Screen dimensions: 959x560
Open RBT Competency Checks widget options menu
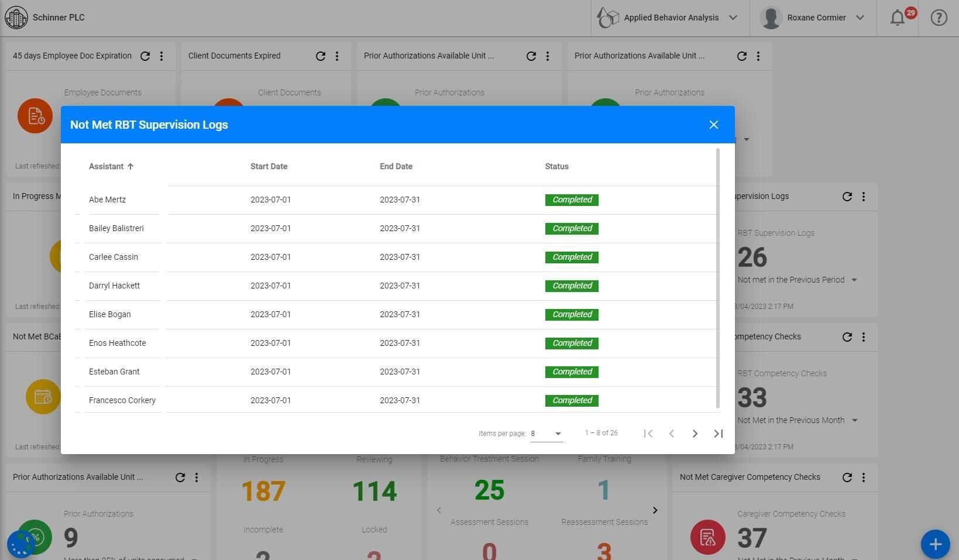tap(864, 337)
